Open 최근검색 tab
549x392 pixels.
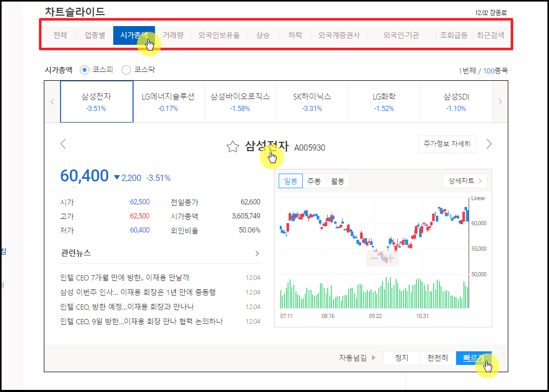pos(490,35)
